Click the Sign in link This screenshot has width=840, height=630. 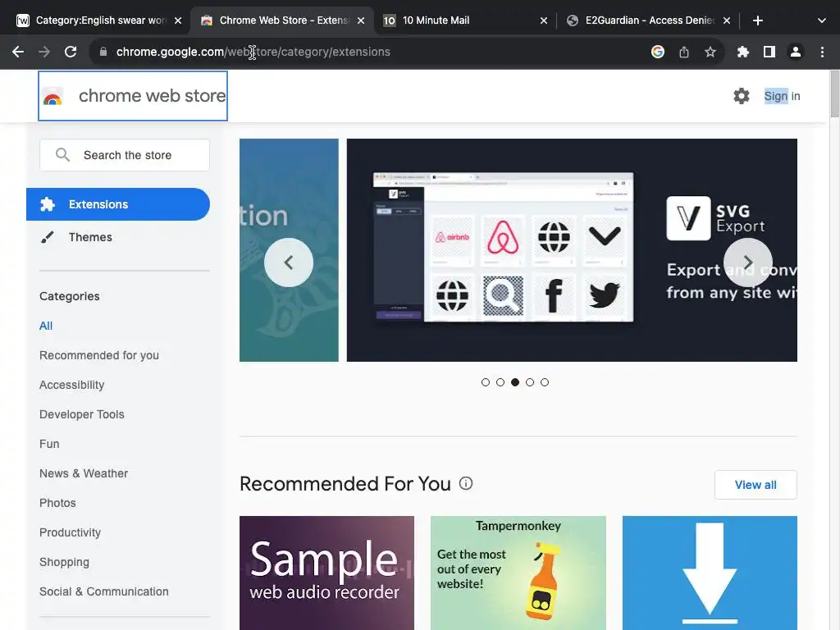tap(782, 96)
